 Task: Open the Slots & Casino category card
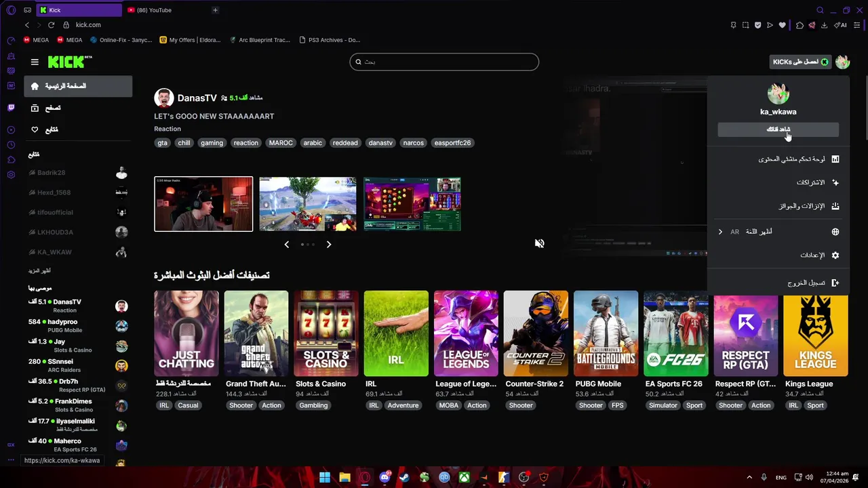326,333
